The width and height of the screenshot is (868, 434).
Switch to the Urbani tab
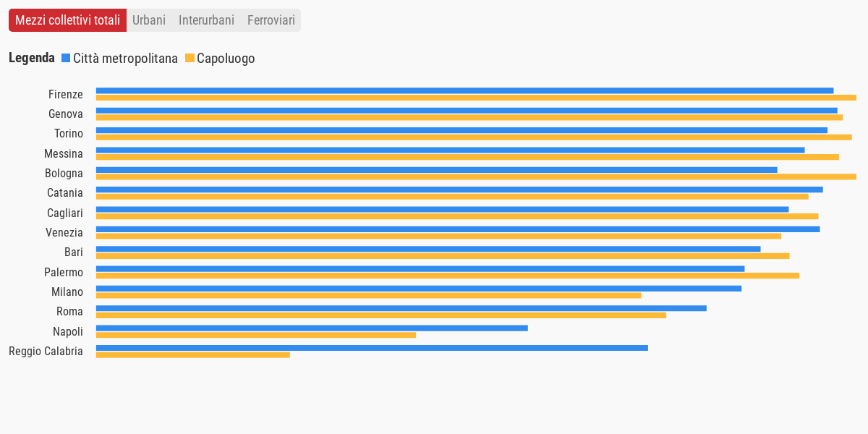[x=149, y=20]
